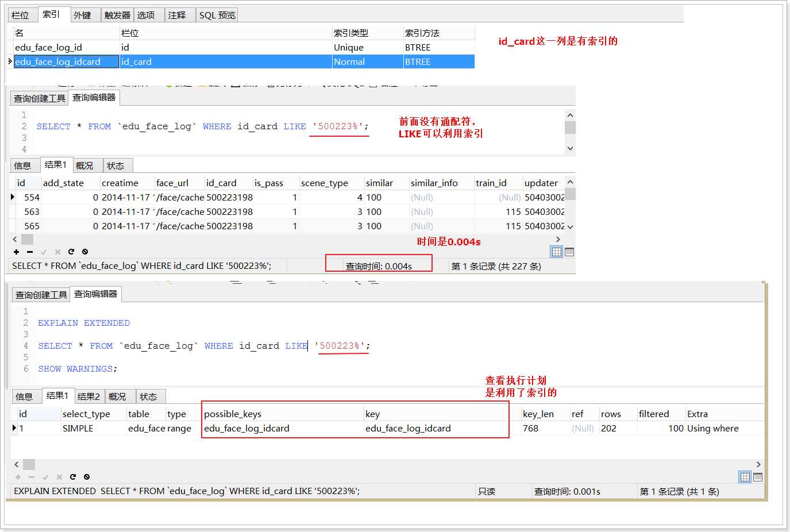The height and width of the screenshot is (532, 790).
Task: Open 查询创建工具 tab in the lower EXPLAIN panel
Action: pyautogui.click(x=41, y=295)
